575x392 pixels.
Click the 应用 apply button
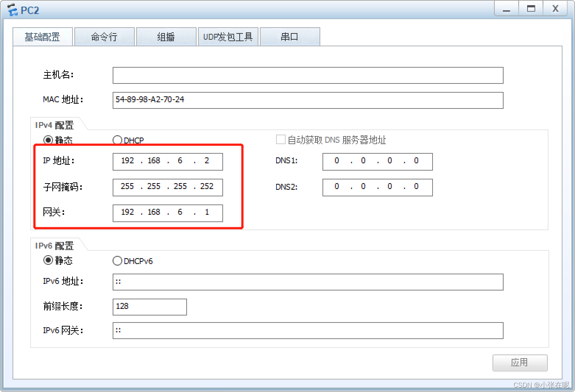click(x=520, y=363)
